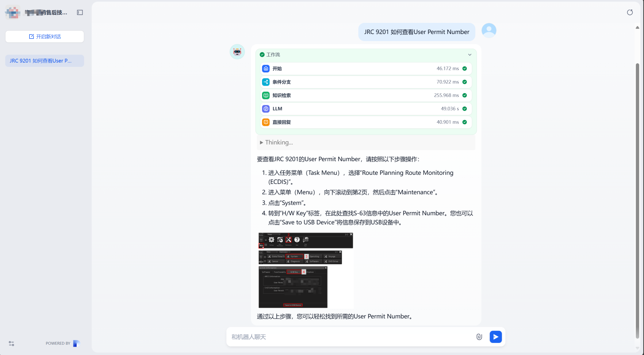Click the sidebar collapse panel icon

[x=80, y=12]
